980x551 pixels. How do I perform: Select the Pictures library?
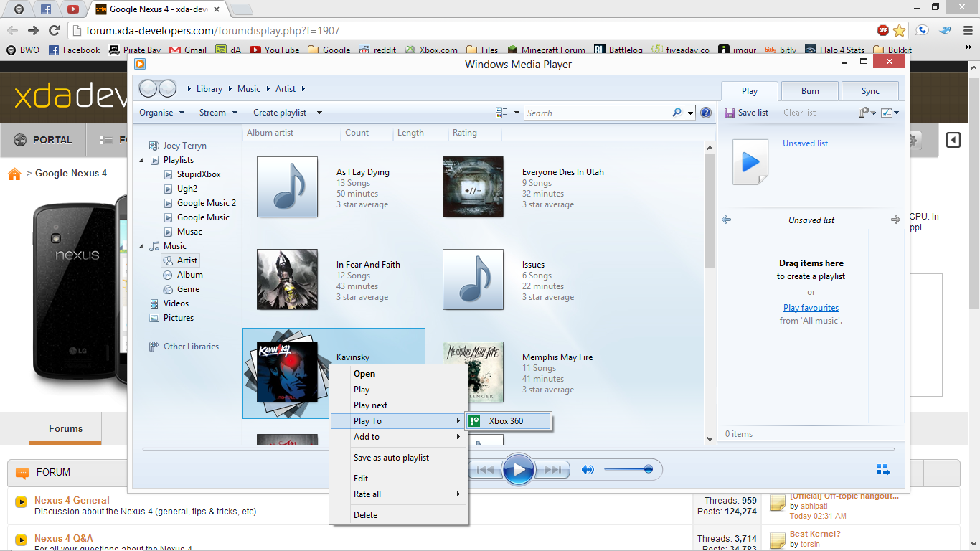click(178, 318)
